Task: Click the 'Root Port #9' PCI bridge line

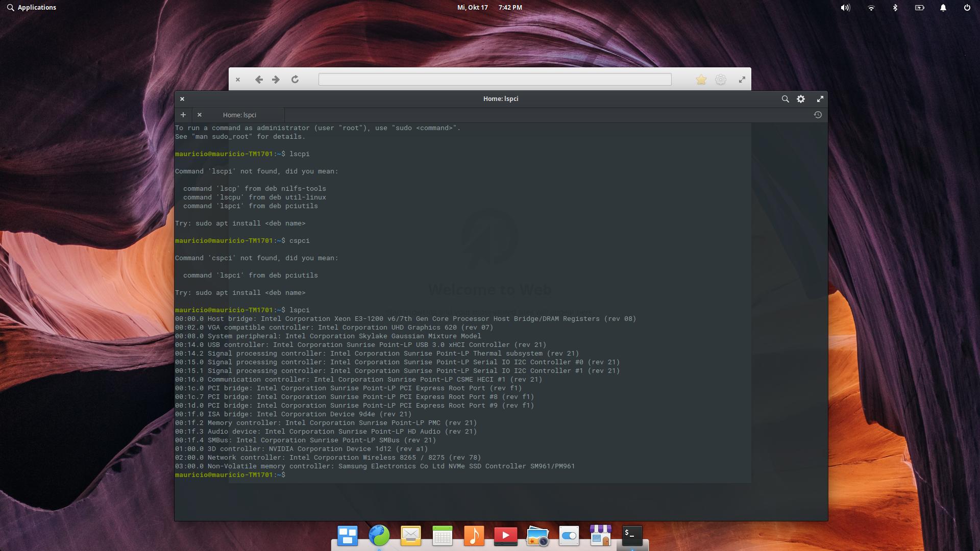Action: 355,406
